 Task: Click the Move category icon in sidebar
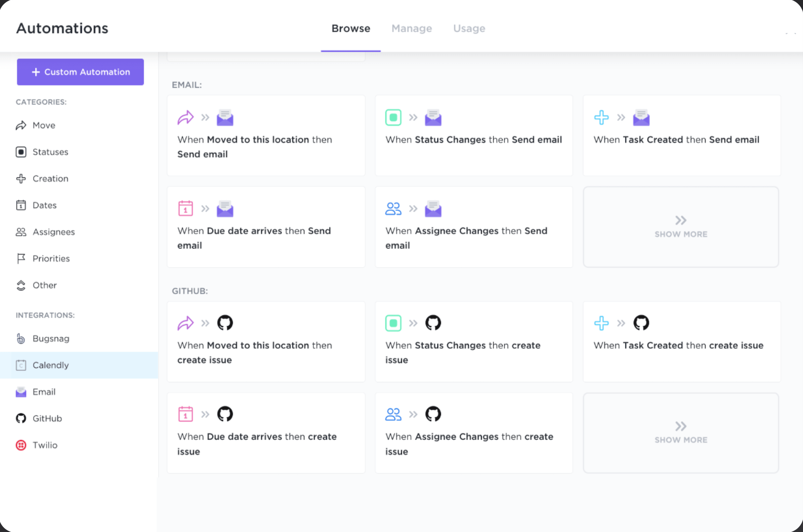pos(21,125)
